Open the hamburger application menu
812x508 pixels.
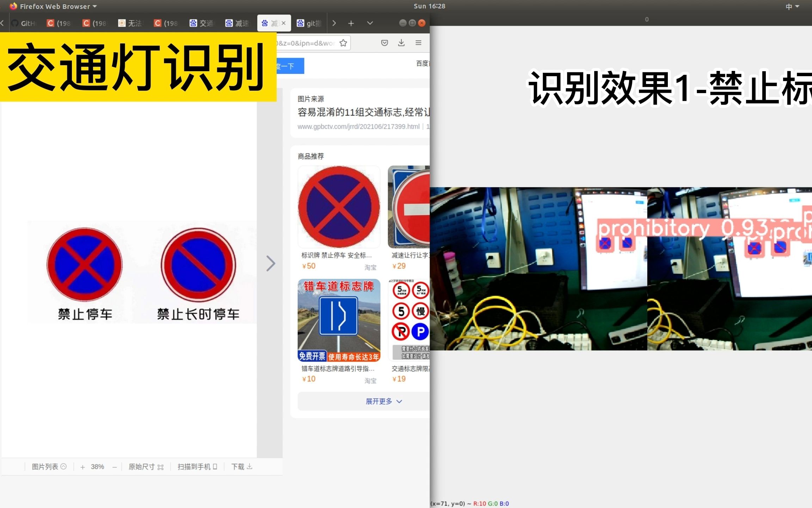[x=418, y=43]
